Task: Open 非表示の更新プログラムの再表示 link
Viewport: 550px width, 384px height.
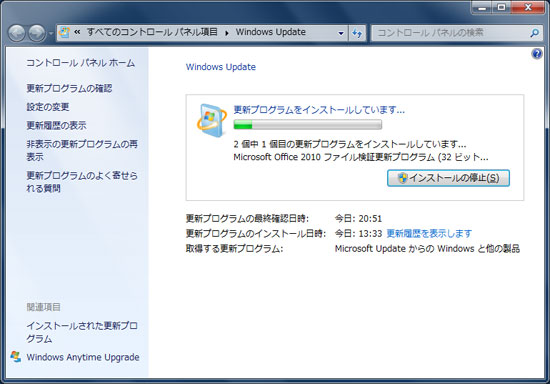Action: coord(82,150)
